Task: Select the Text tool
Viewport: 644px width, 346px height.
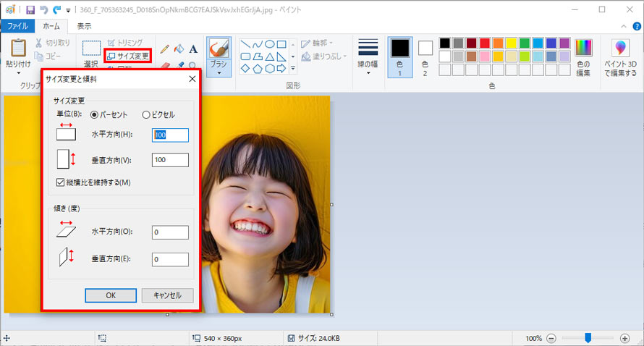Action: click(193, 49)
